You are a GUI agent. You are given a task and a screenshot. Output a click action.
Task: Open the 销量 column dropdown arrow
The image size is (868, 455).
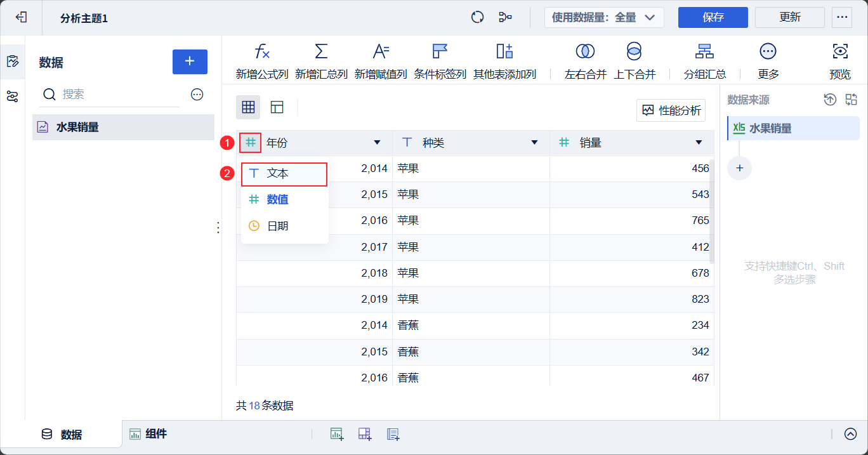(x=699, y=143)
